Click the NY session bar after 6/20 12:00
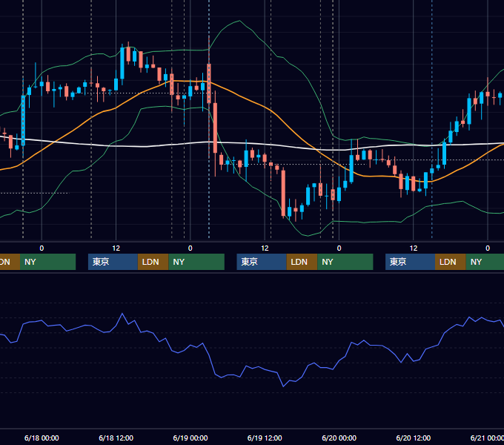504x445 pixels. 485,262
